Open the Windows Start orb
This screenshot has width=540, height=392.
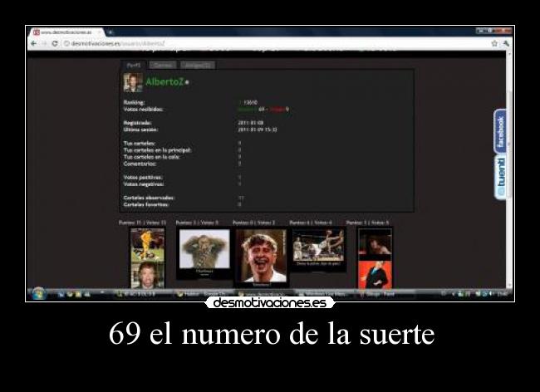click(38, 294)
